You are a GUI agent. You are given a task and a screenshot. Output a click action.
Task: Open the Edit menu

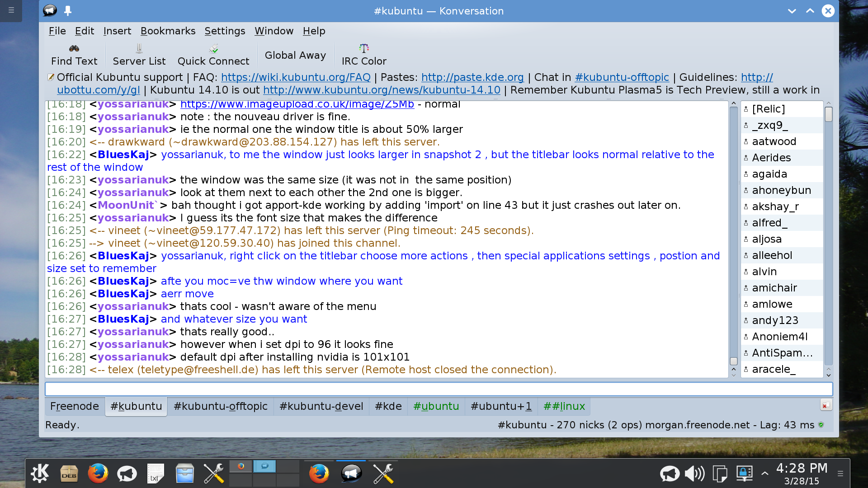point(85,31)
